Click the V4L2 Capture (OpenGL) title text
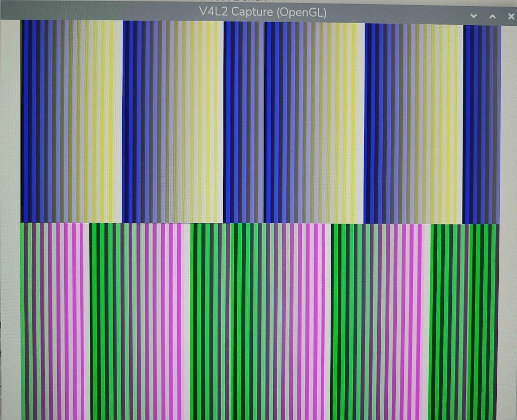Image resolution: width=517 pixels, height=420 pixels. (x=263, y=12)
